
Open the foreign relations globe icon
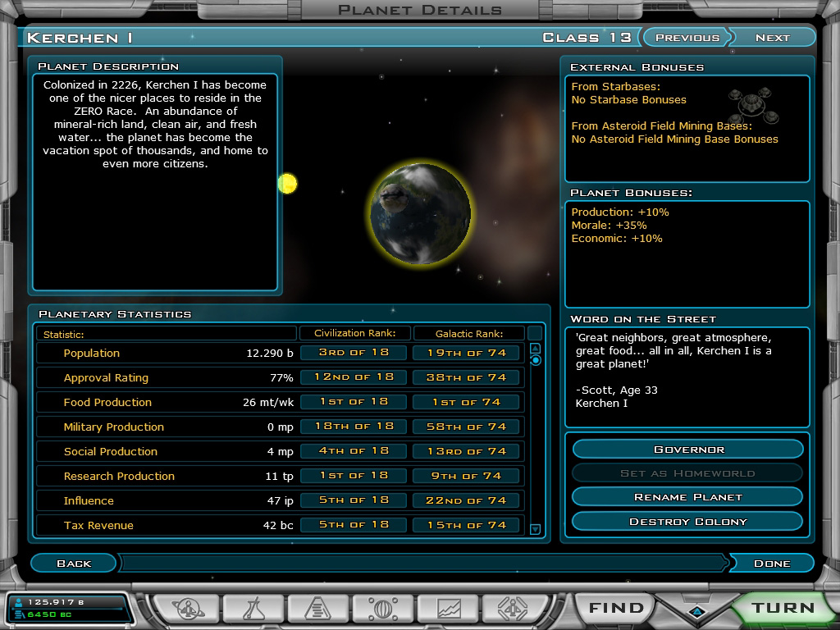383,609
